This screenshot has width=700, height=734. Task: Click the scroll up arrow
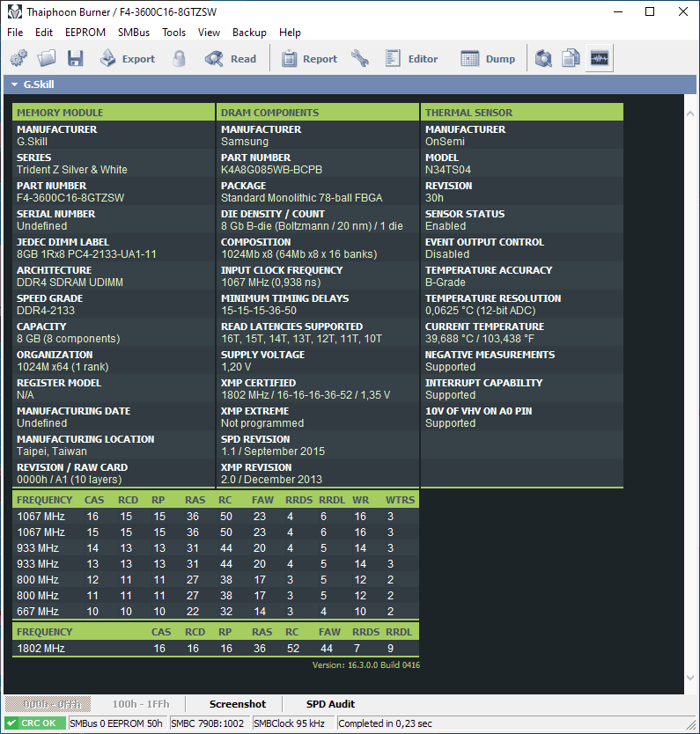(690, 114)
